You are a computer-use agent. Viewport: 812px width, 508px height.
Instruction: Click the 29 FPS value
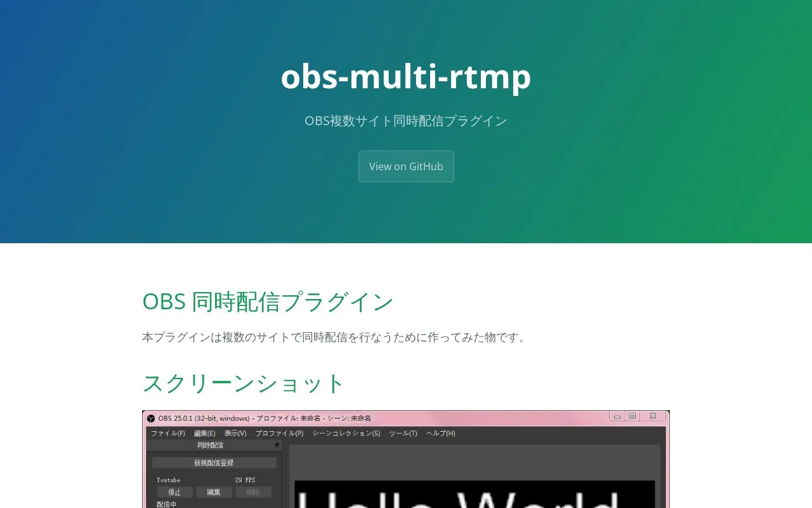(245, 480)
